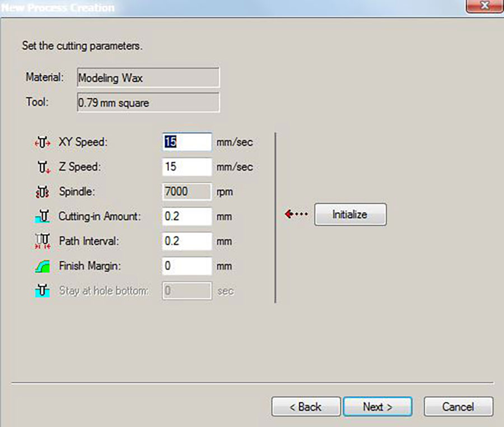Image resolution: width=504 pixels, height=427 pixels.
Task: Click the Material label
Action: pyautogui.click(x=45, y=77)
